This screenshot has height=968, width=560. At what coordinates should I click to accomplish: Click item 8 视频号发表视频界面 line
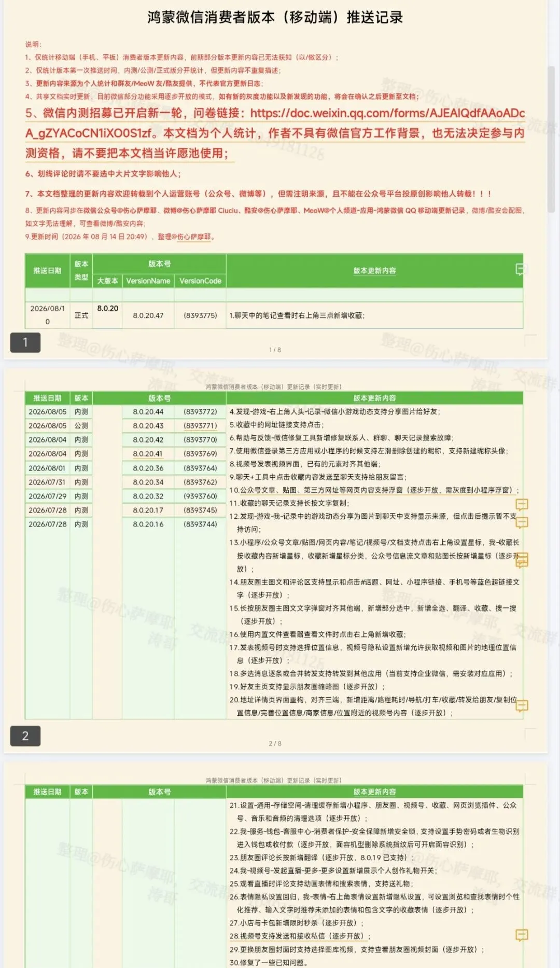pos(305,464)
